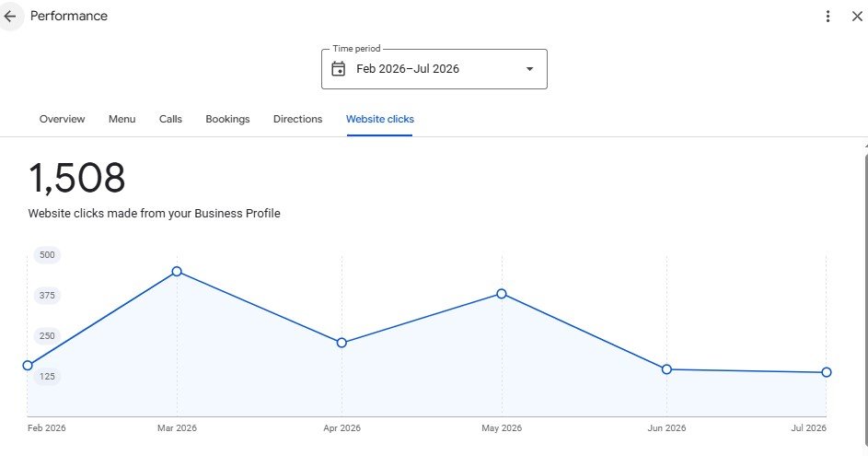868x456 pixels.
Task: Click the Performance title text
Action: (69, 16)
